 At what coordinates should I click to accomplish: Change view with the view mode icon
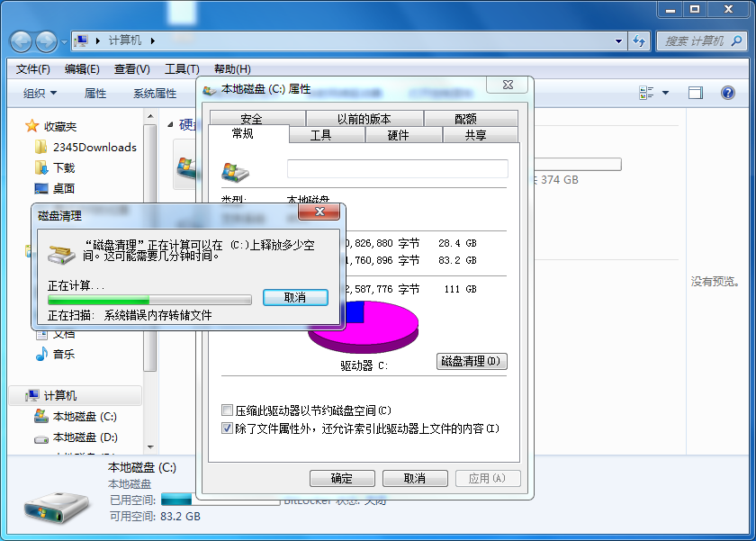[646, 93]
